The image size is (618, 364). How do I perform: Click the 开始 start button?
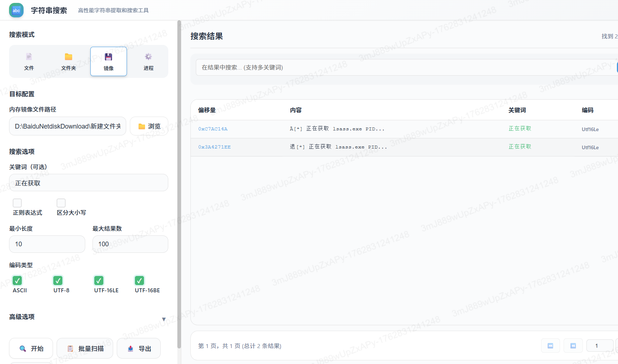(x=31, y=348)
